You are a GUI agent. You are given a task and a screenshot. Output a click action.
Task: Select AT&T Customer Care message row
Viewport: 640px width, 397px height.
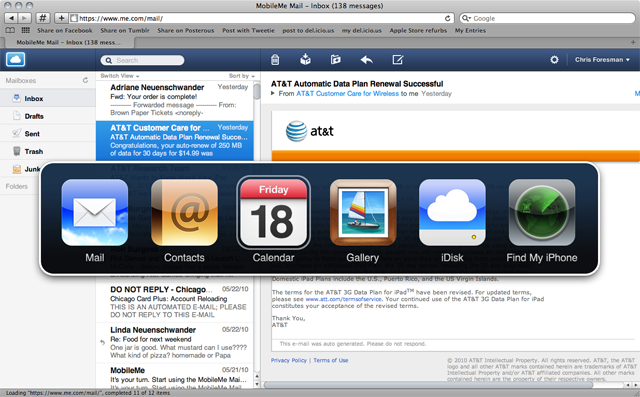click(x=175, y=140)
